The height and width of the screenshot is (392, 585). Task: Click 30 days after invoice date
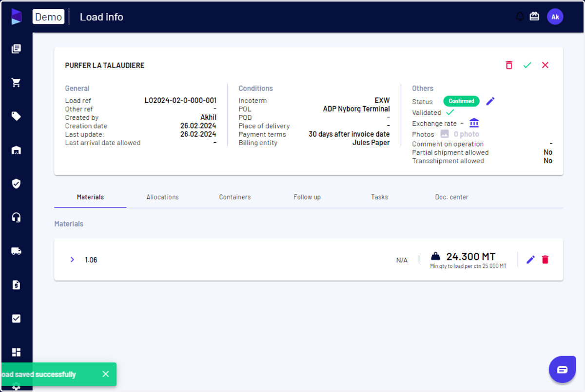tap(349, 134)
